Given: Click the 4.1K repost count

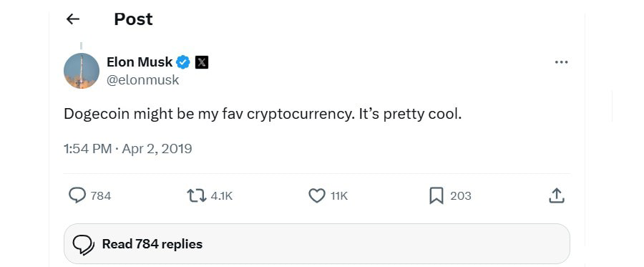Looking at the screenshot, I should (221, 196).
